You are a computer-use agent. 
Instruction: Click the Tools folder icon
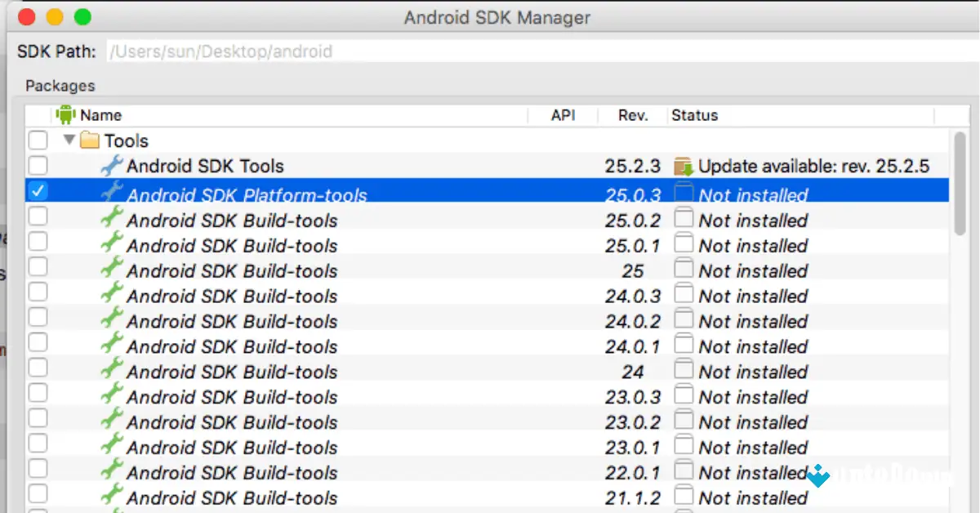pyautogui.click(x=91, y=141)
